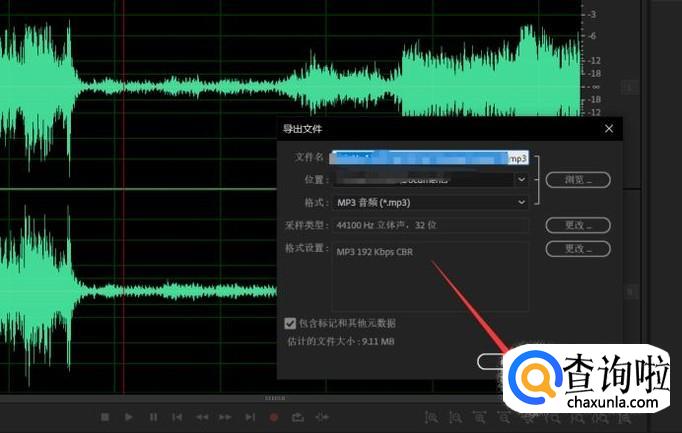Start recording with the red Record button

(274, 417)
